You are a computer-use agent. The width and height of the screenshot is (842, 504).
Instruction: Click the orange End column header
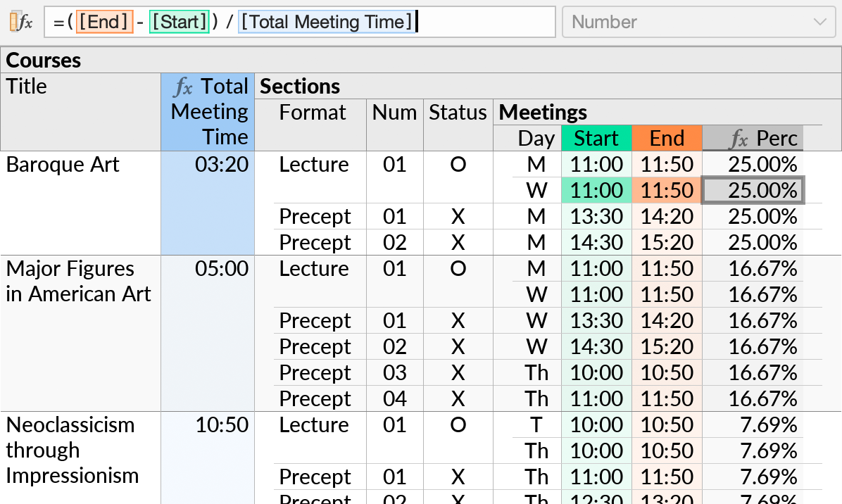[x=667, y=138]
